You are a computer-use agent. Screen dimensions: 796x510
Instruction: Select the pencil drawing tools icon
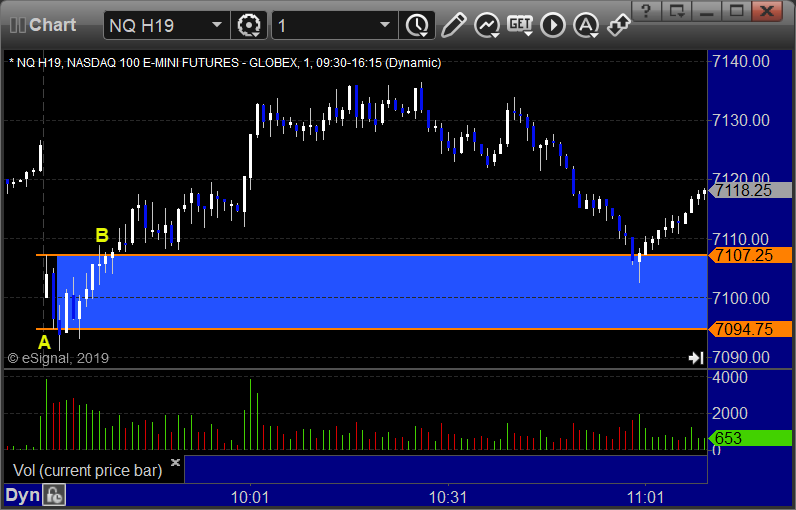tap(453, 25)
